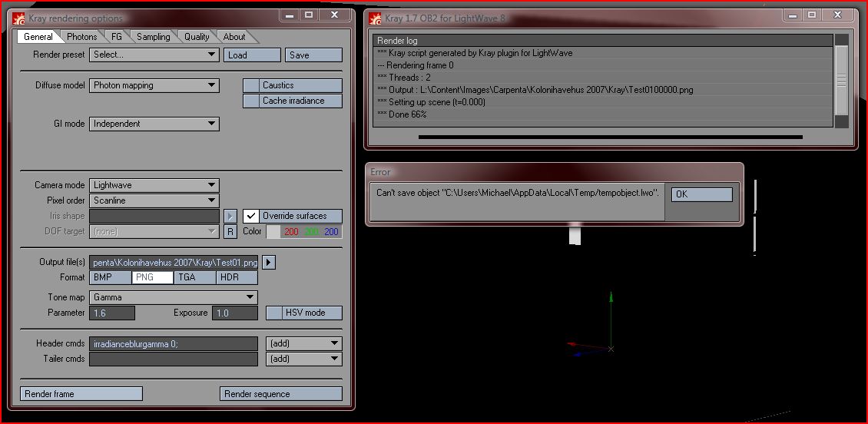Click the Output file(s) path field

(174, 262)
